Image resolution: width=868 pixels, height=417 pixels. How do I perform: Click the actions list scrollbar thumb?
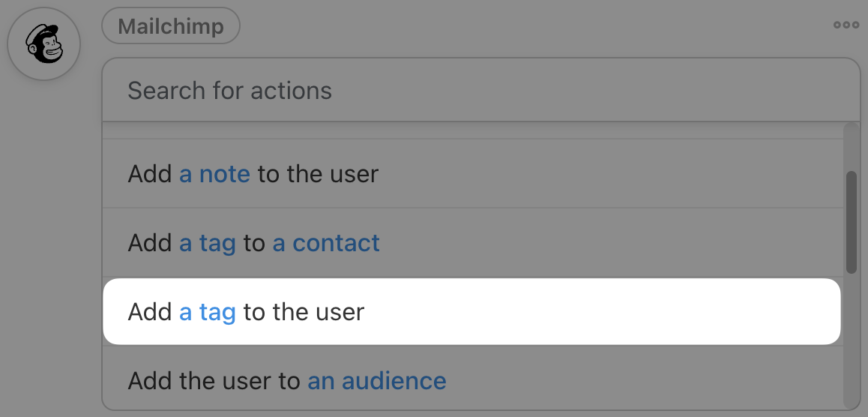coord(851,222)
